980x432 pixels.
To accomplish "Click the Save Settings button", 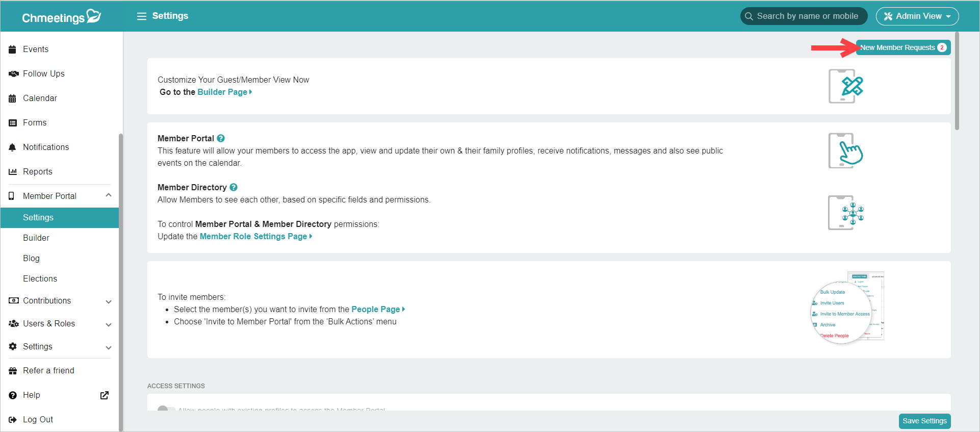I will point(924,421).
